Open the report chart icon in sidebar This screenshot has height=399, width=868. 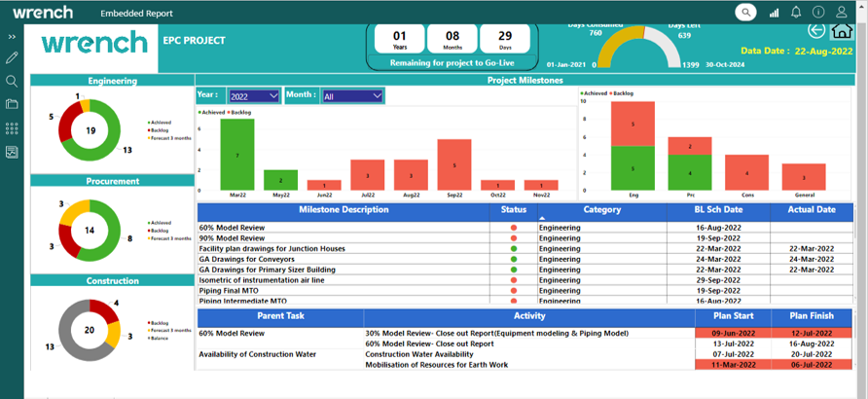coord(12,152)
